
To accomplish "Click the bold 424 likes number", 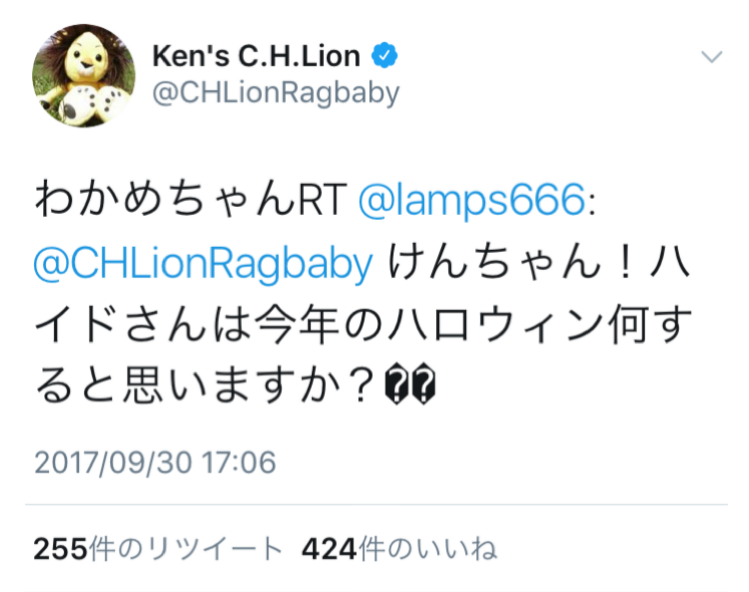I will (329, 549).
